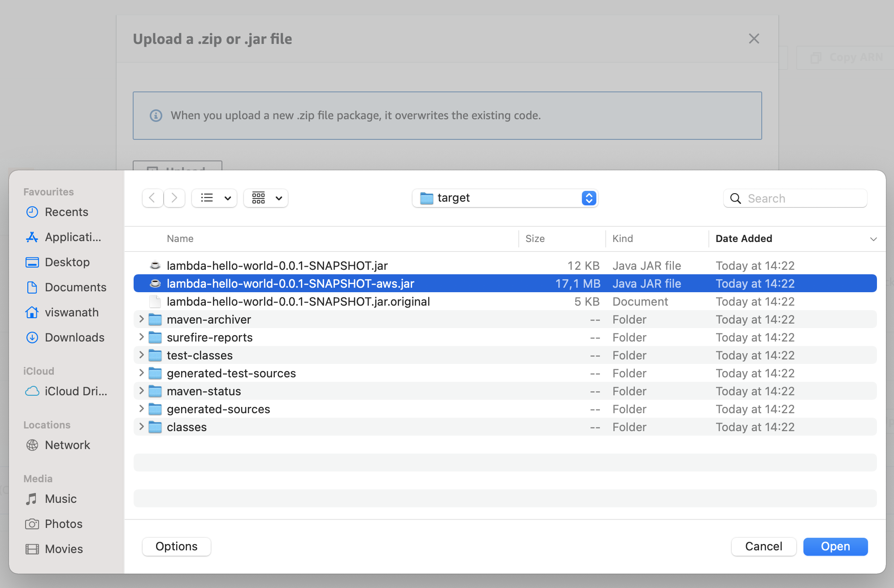The width and height of the screenshot is (894, 588).
Task: Select lambda-hello-world-0.0.1-SNAPSHOT.jar.original file
Action: [298, 302]
